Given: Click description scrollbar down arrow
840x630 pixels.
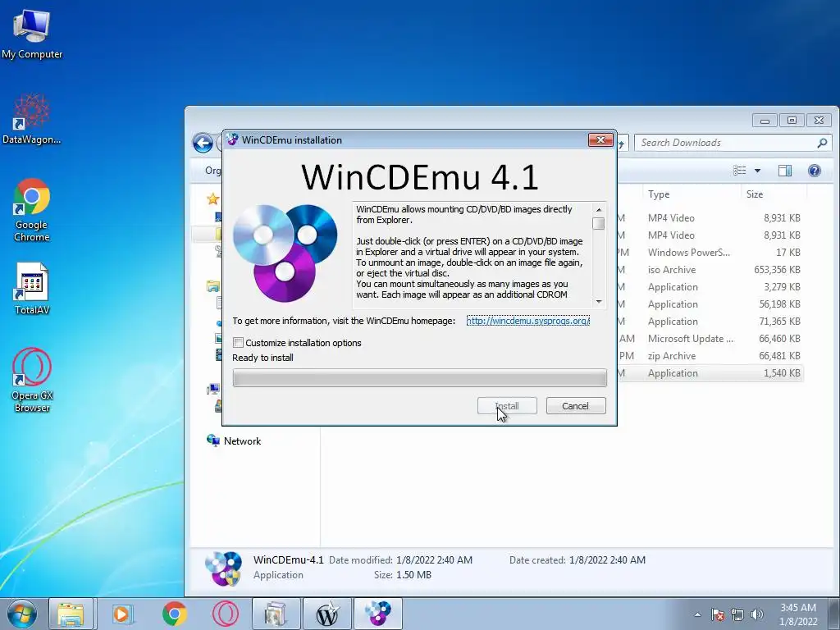Looking at the screenshot, I should (x=599, y=302).
